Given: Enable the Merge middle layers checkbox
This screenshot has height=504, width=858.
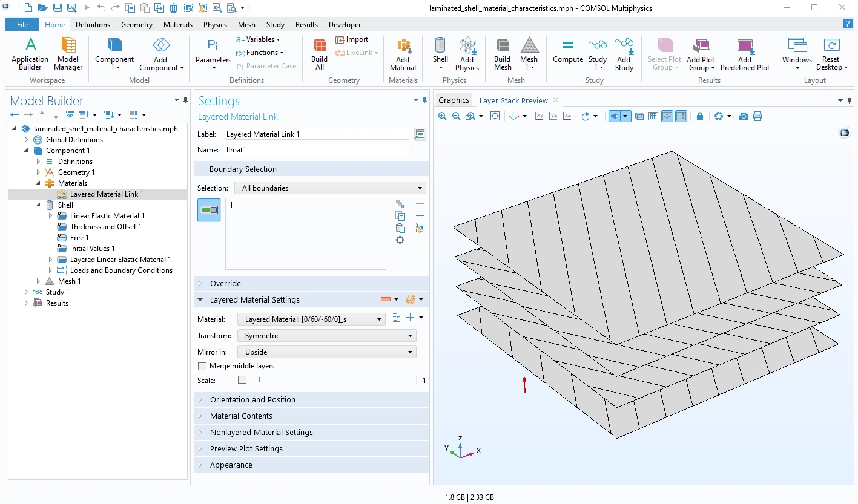Looking at the screenshot, I should (x=202, y=366).
